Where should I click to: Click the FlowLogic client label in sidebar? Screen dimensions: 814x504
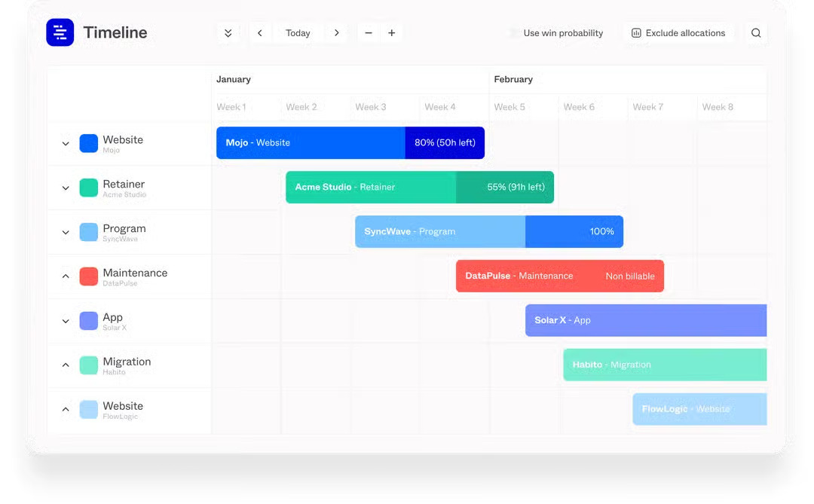click(x=121, y=417)
